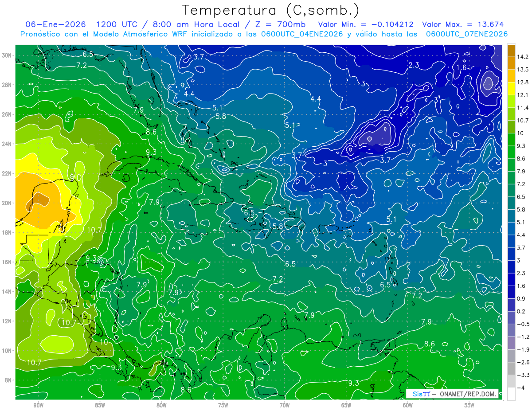The width and height of the screenshot is (532, 411).
Task: Click the '10' contour label near Nicaragua
Action: click(104, 342)
